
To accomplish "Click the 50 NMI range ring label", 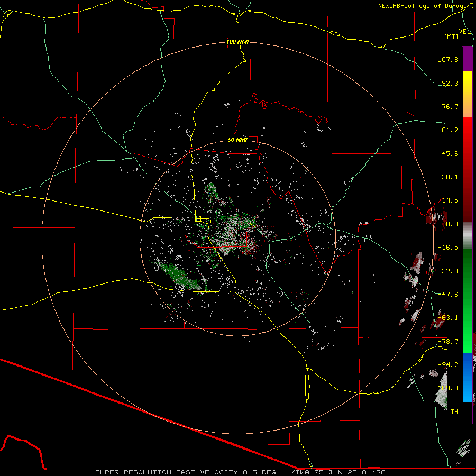I will click(x=237, y=140).
